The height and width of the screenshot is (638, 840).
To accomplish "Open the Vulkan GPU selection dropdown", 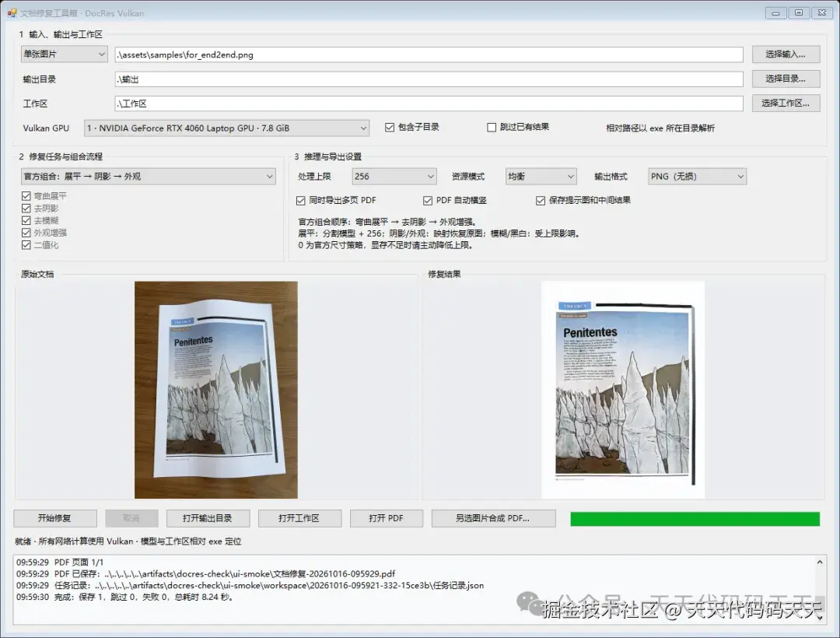I will click(x=226, y=128).
